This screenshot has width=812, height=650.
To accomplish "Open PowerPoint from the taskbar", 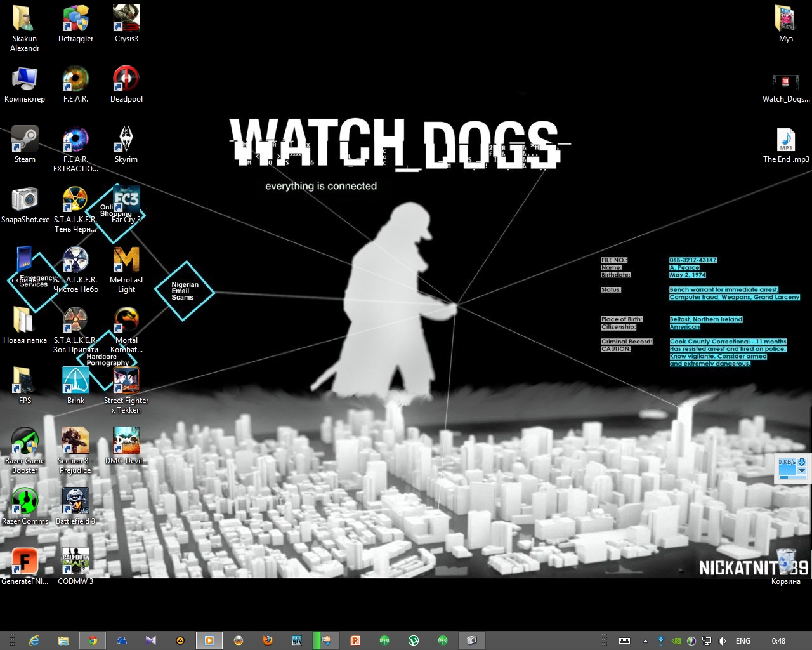I will point(355,640).
